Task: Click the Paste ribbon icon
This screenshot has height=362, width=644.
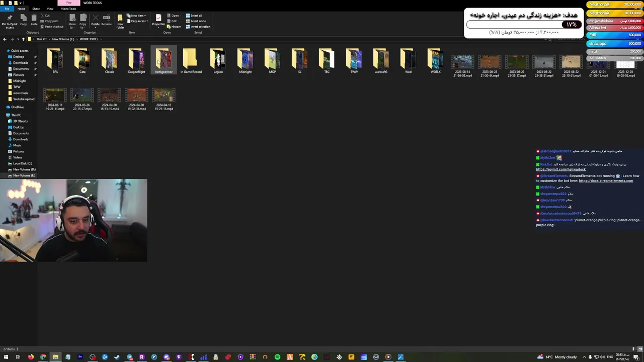Action: (34, 20)
